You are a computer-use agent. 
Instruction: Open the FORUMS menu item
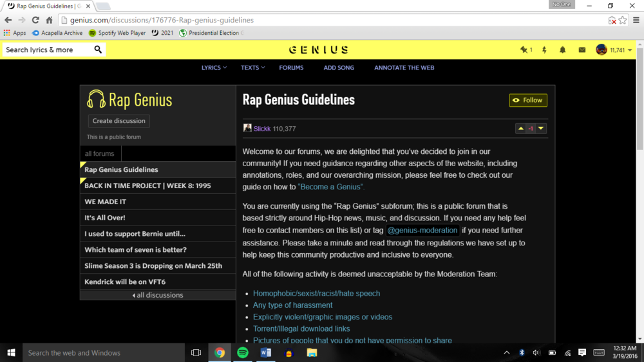click(291, 68)
